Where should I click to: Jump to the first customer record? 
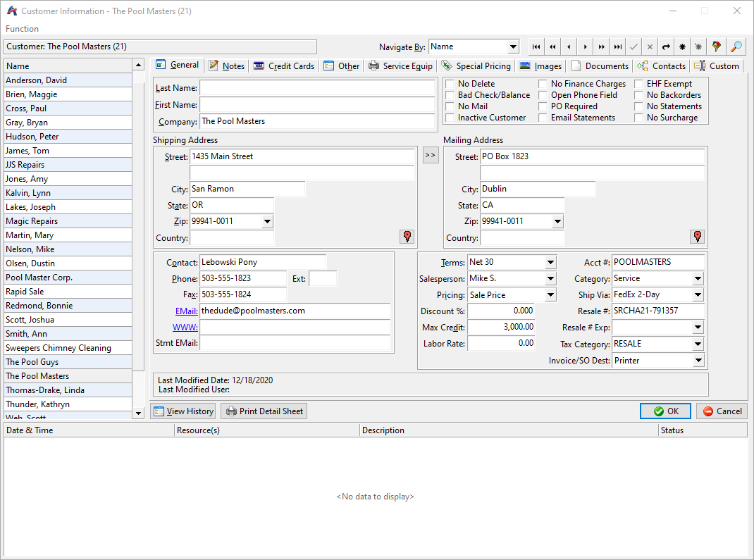coord(536,47)
